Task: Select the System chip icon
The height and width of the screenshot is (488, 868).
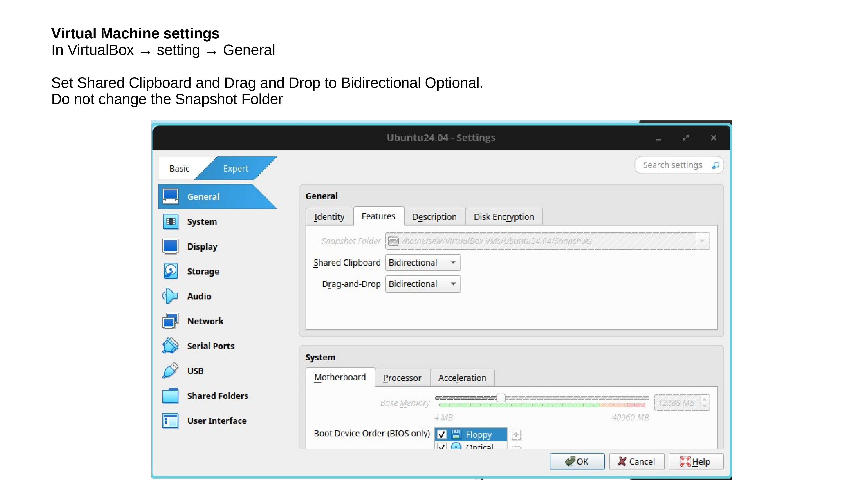Action: pyautogui.click(x=170, y=222)
